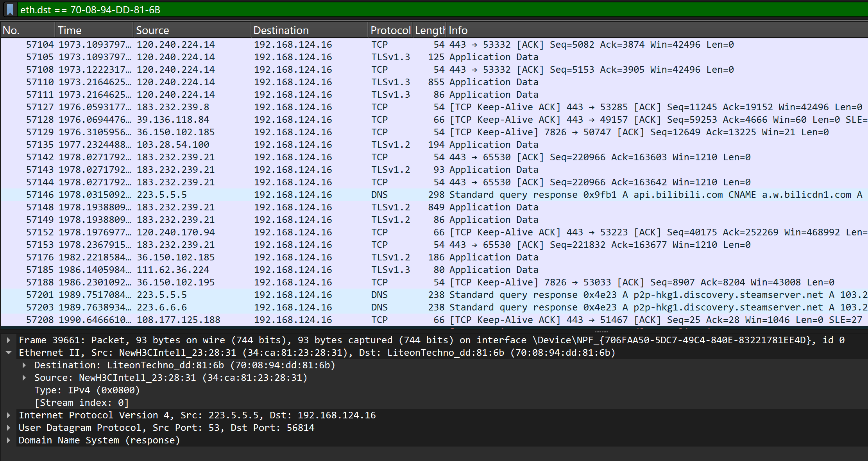The height and width of the screenshot is (461, 868).
Task: Expand User Datagram Protocol section
Action: pos(9,428)
